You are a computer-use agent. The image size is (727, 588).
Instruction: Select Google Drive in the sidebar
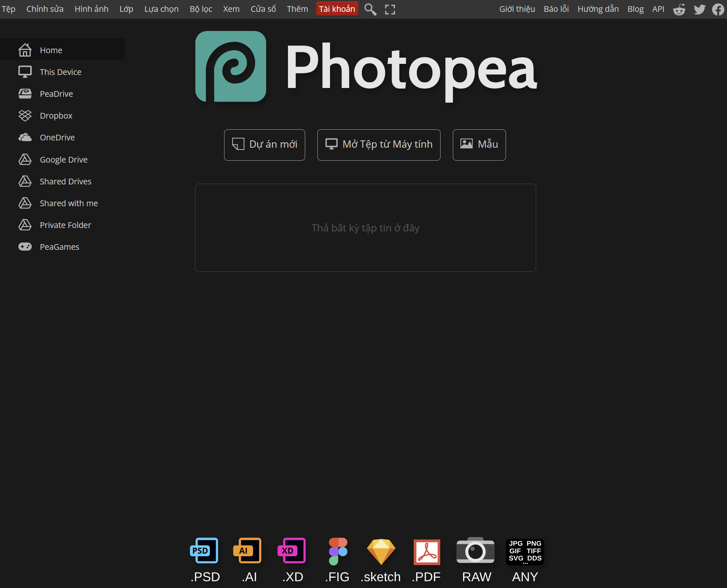tap(63, 160)
